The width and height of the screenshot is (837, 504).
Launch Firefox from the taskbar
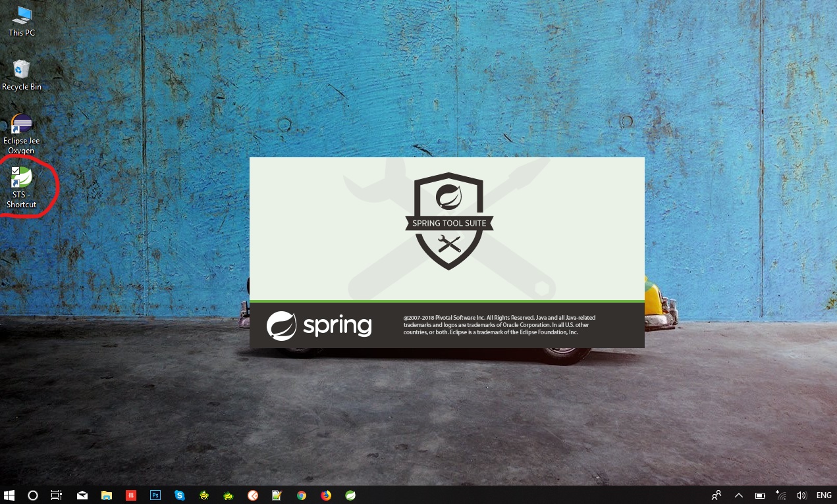pos(326,495)
